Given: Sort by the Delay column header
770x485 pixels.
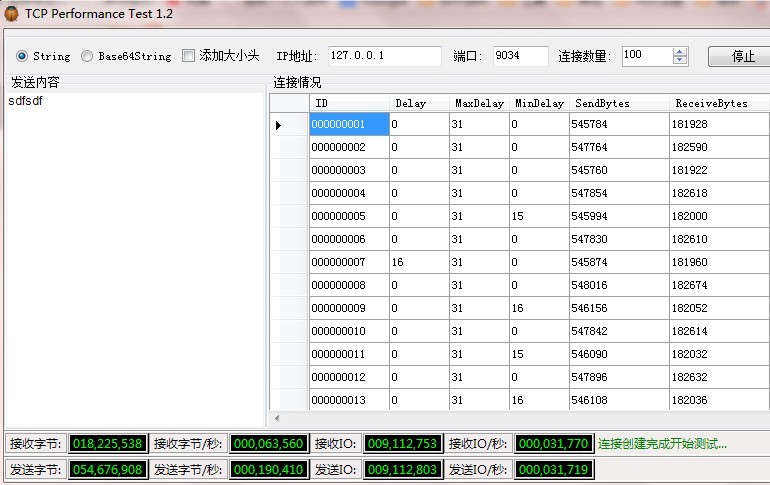Looking at the screenshot, I should (x=419, y=103).
